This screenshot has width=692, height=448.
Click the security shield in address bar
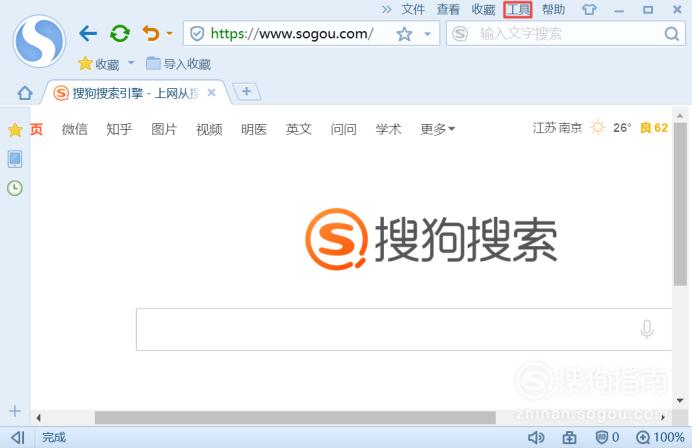(197, 34)
